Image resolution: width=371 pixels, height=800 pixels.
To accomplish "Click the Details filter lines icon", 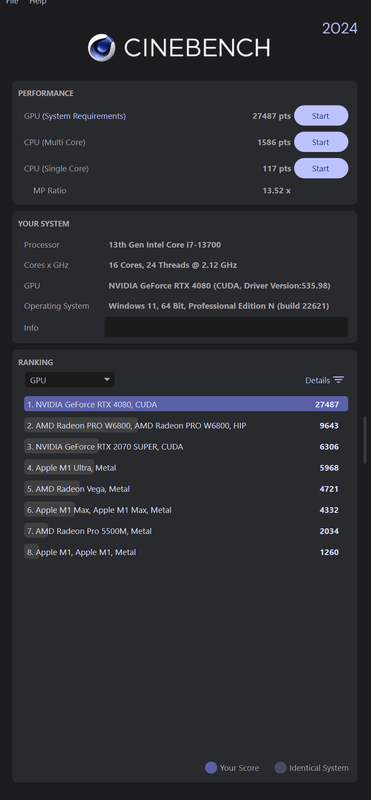I will coord(338,380).
